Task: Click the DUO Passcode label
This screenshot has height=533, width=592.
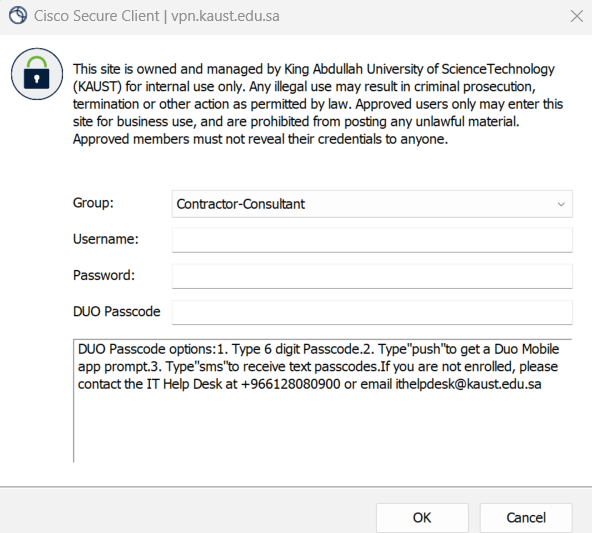Action: 117,311
